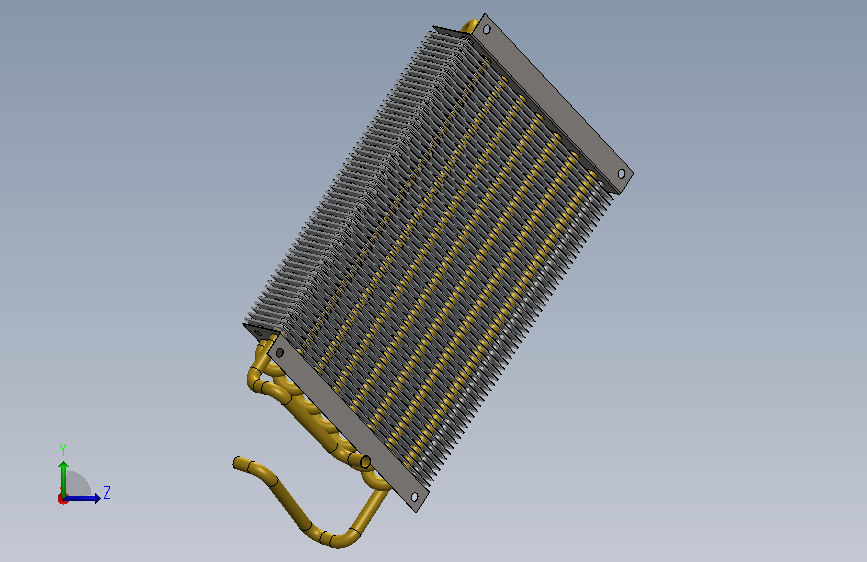
Task: Select the lower gray end plate of the coil
Action: [x=348, y=421]
